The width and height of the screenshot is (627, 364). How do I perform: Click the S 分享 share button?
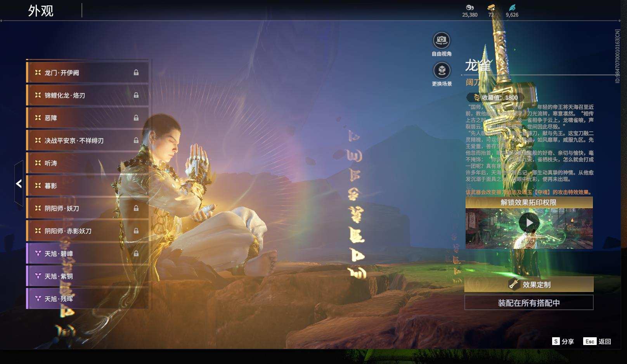(x=563, y=341)
